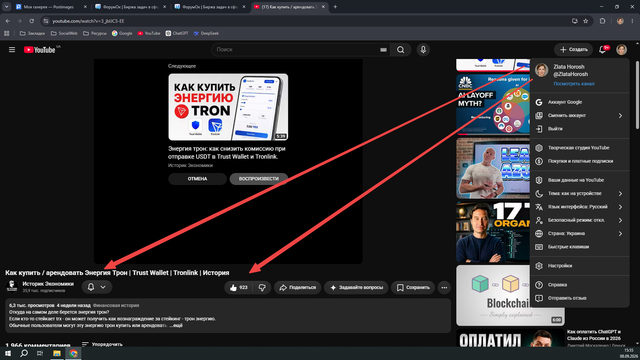This screenshot has height=360, width=640.
Task: Open the SocialWeb bookmarks folder
Action: coord(64,33)
